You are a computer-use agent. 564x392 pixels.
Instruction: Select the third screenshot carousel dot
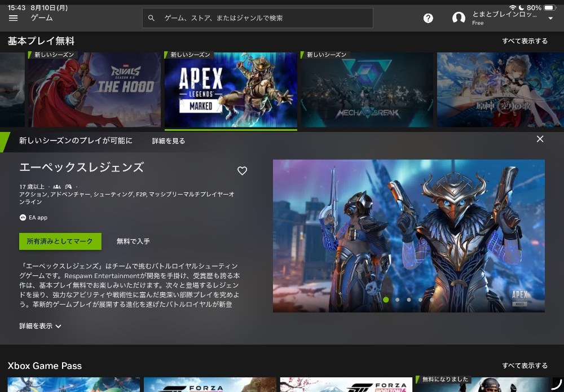point(409,299)
